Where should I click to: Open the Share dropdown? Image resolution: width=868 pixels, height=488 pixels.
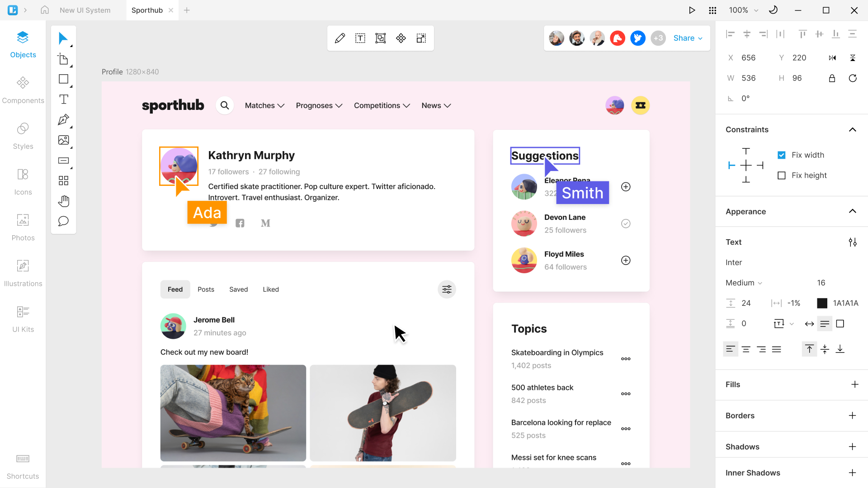688,38
